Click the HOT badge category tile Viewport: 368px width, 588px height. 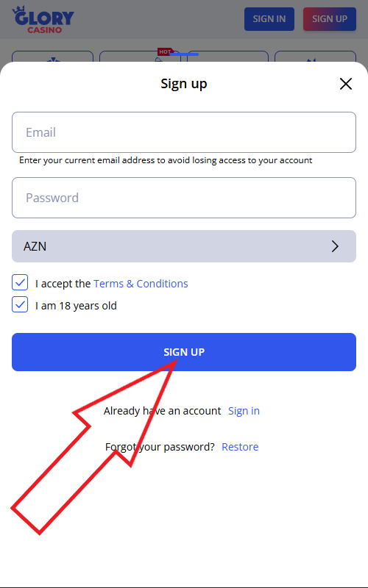click(x=140, y=57)
